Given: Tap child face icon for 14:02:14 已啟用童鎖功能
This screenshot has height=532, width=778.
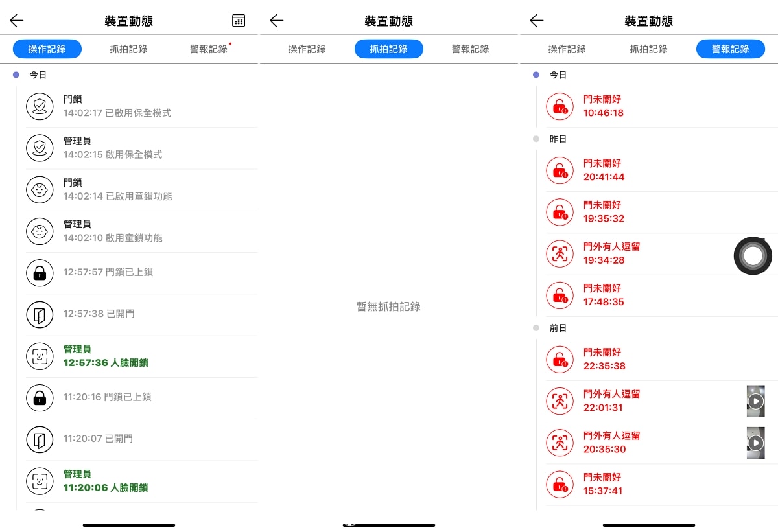Looking at the screenshot, I should tap(40, 189).
